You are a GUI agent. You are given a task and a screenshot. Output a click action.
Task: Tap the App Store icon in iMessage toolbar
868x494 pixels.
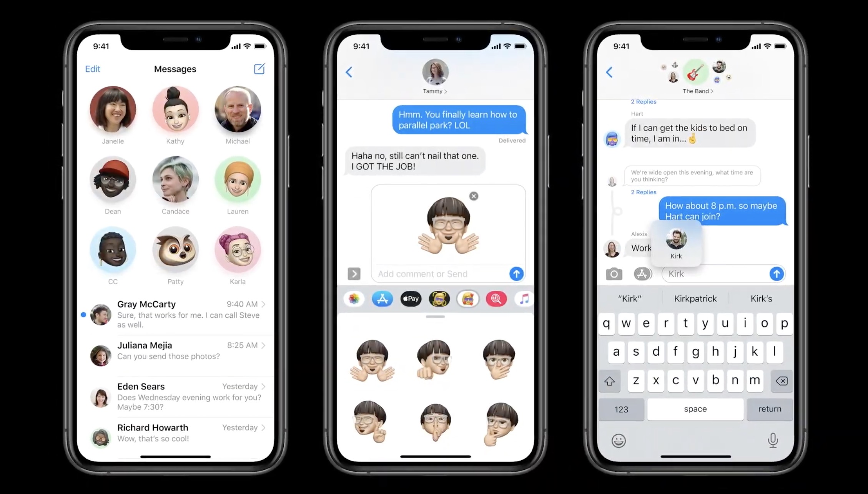(382, 298)
